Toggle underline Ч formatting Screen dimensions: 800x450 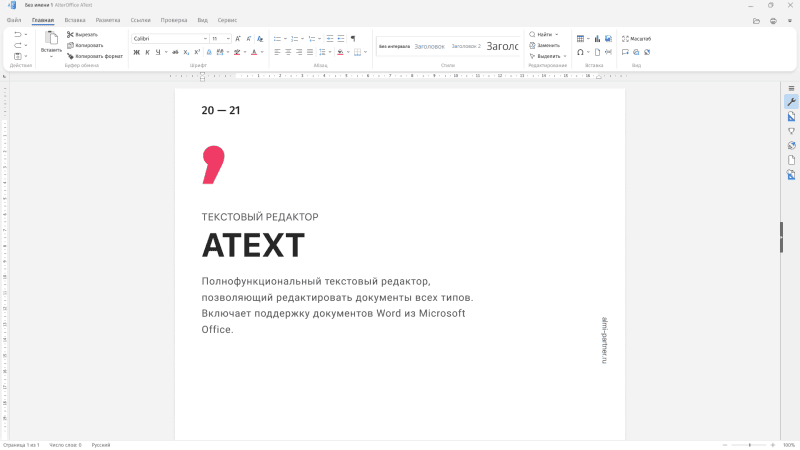pyautogui.click(x=158, y=52)
